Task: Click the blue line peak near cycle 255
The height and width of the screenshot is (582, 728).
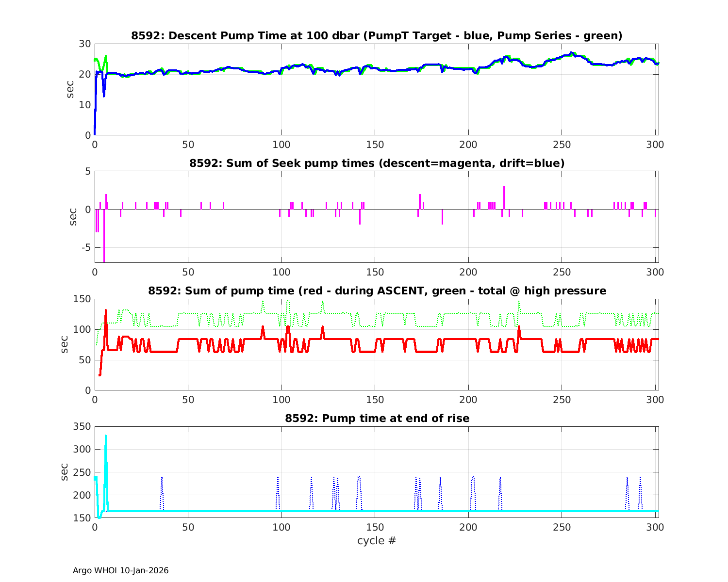Action: point(572,53)
